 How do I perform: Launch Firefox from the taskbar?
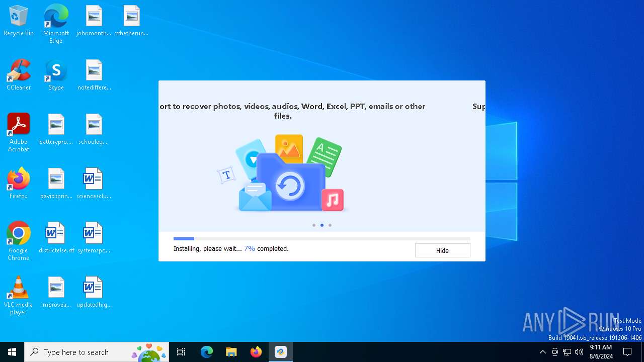pyautogui.click(x=256, y=352)
